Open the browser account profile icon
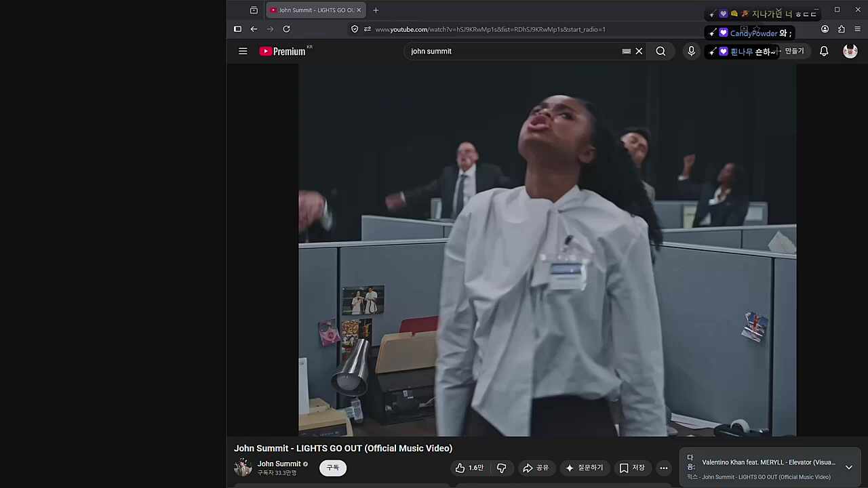This screenshot has height=488, width=868. coord(825,29)
